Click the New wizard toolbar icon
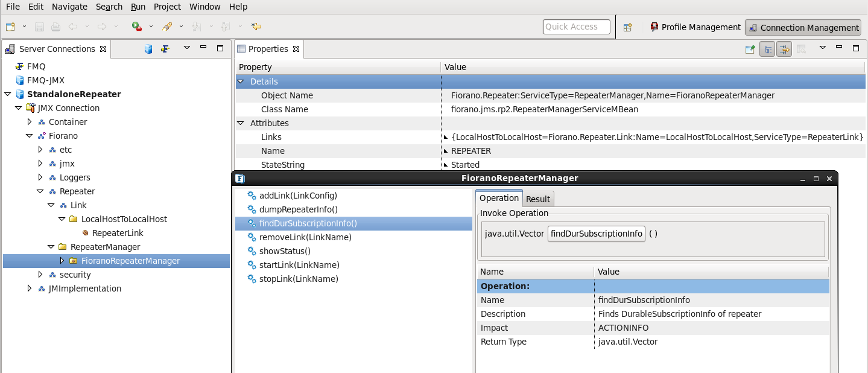Viewport: 868px width, 373px height. tap(10, 27)
